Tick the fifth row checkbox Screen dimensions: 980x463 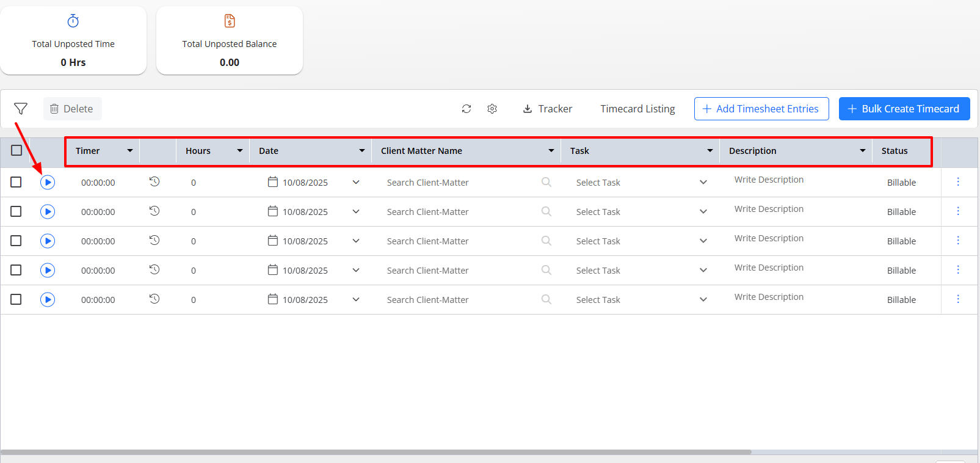(x=16, y=299)
